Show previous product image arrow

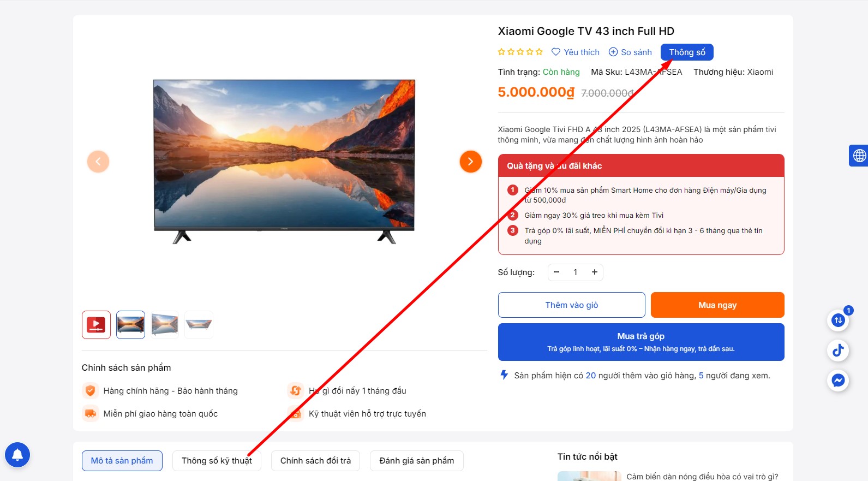[98, 162]
